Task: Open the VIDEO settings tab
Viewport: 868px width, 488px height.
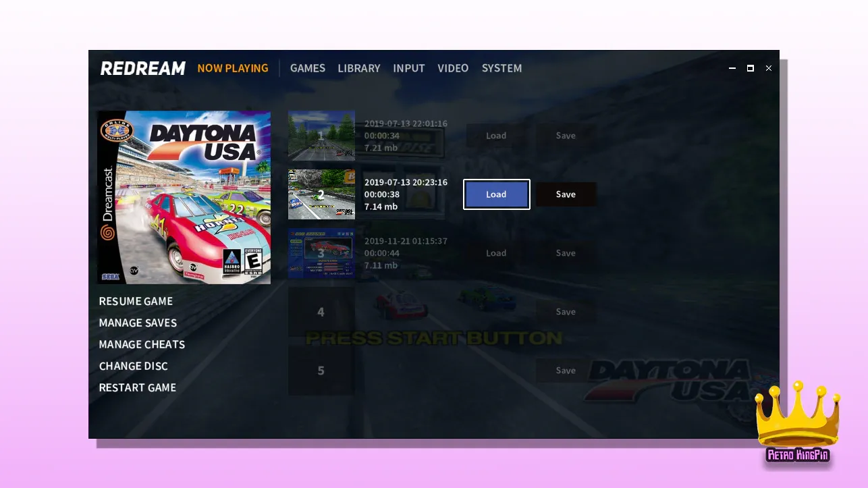Action: click(453, 68)
